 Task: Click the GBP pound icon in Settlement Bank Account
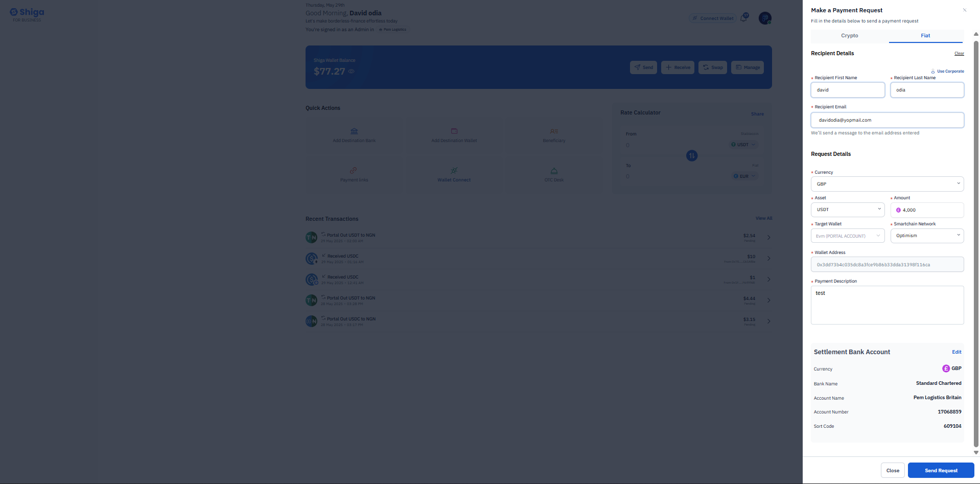click(946, 368)
